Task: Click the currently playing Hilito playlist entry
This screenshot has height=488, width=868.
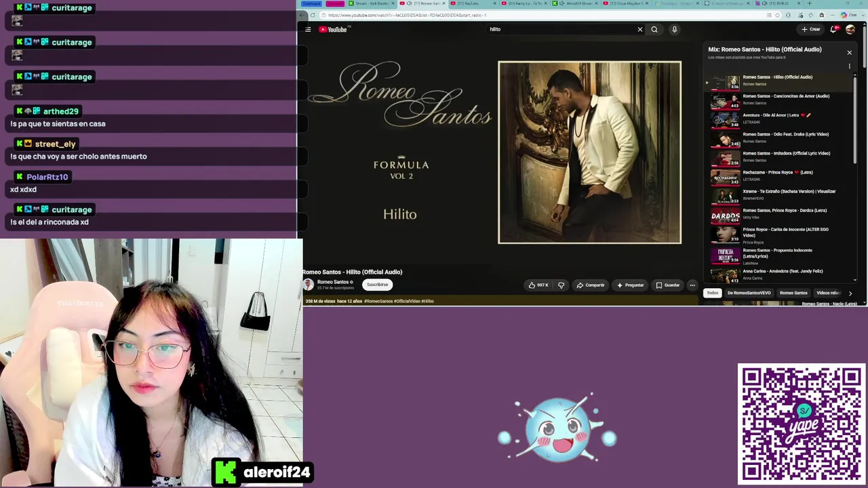Action: 778,81
